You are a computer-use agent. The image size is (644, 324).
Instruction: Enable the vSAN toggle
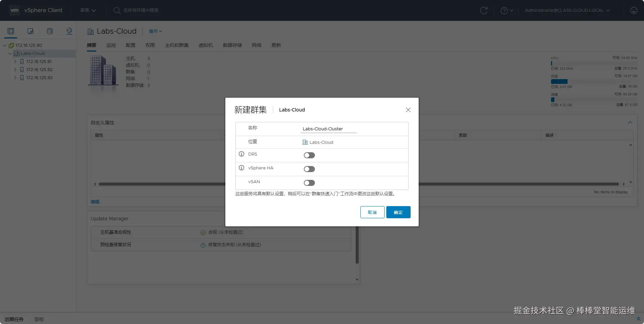[309, 183]
